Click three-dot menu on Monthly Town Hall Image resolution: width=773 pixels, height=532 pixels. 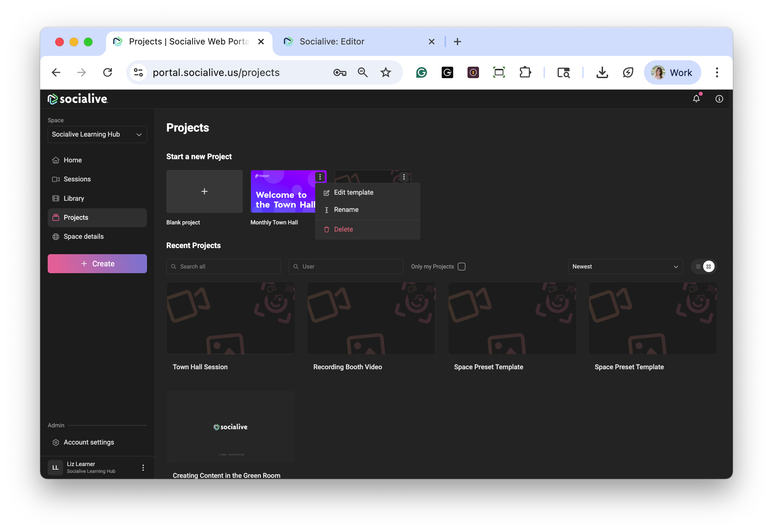click(320, 177)
